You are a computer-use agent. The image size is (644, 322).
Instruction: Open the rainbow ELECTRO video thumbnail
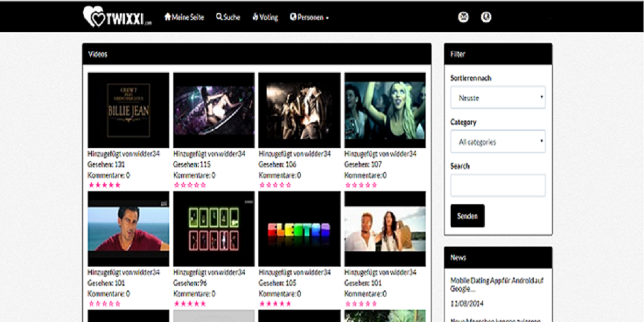click(x=299, y=229)
